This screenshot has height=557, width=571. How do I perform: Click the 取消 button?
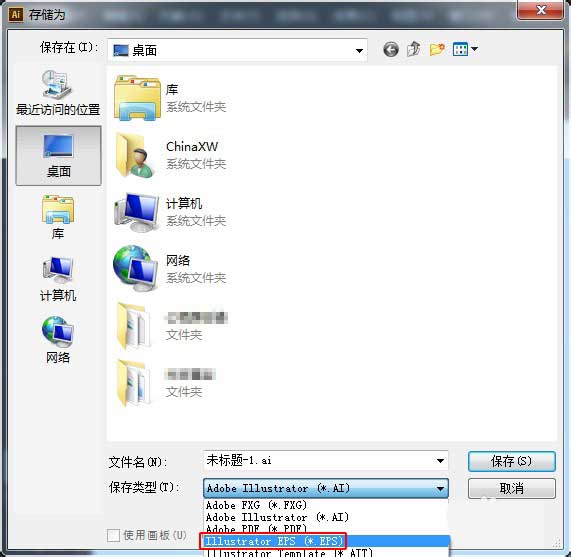click(x=512, y=488)
